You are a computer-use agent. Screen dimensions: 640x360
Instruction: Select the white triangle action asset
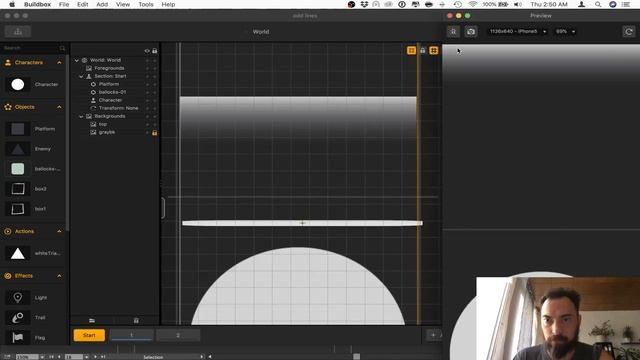(18, 253)
